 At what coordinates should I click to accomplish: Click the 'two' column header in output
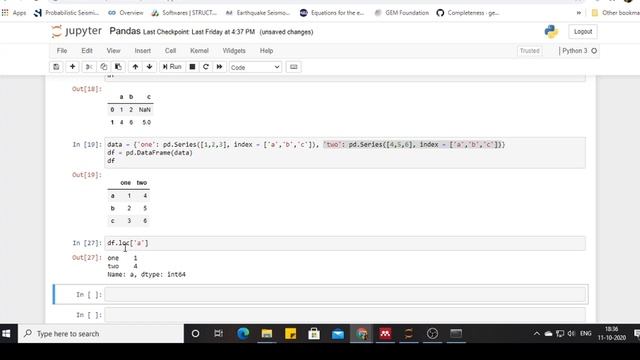[142, 183]
